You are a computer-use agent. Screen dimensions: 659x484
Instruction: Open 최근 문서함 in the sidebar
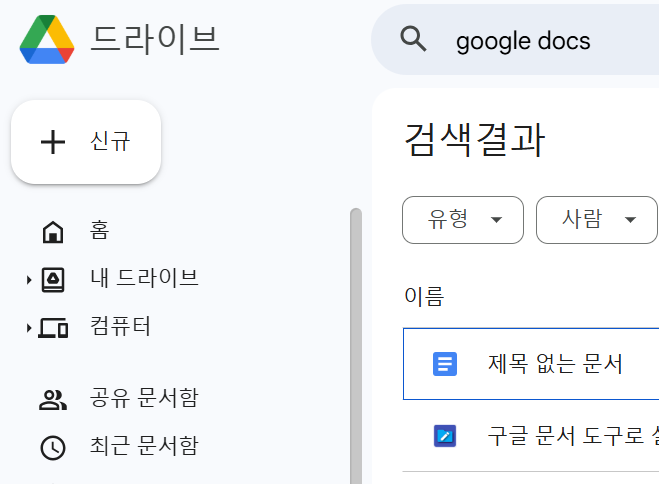[144, 446]
